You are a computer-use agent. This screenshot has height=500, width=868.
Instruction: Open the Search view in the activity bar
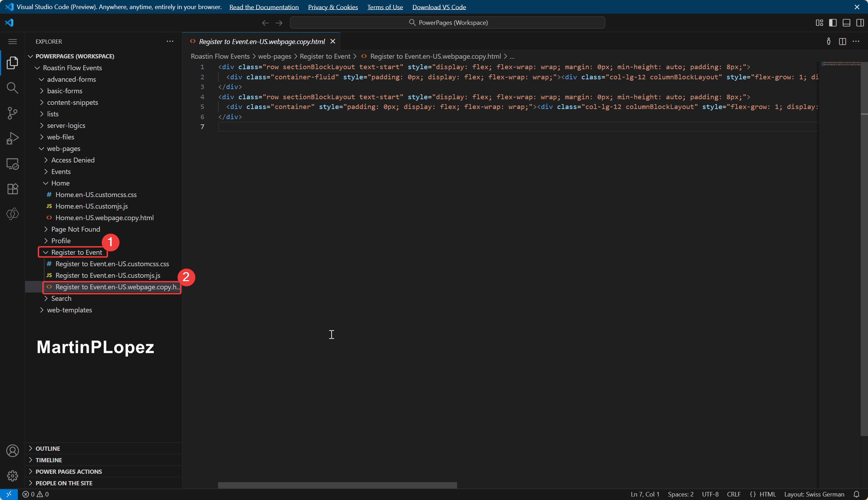pos(13,88)
